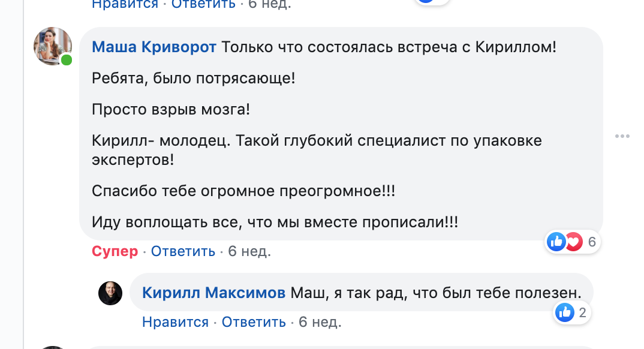
Task: Show the 6 reactions on Маша's comment
Action: pyautogui.click(x=591, y=242)
